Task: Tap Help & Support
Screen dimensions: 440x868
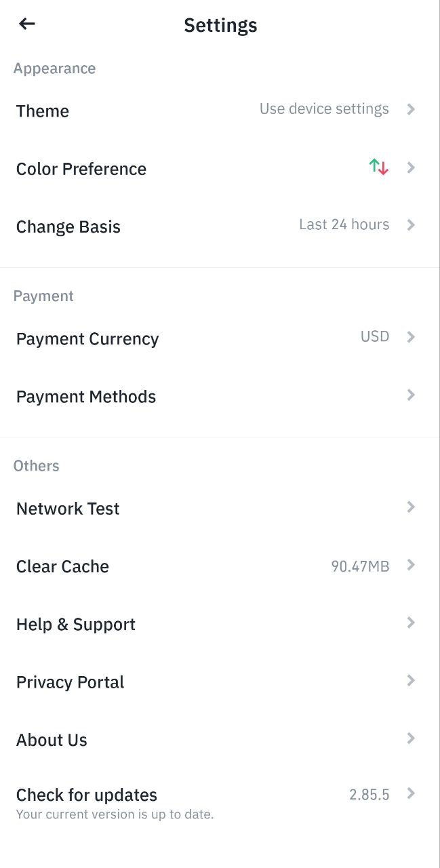Action: pyautogui.click(x=76, y=625)
